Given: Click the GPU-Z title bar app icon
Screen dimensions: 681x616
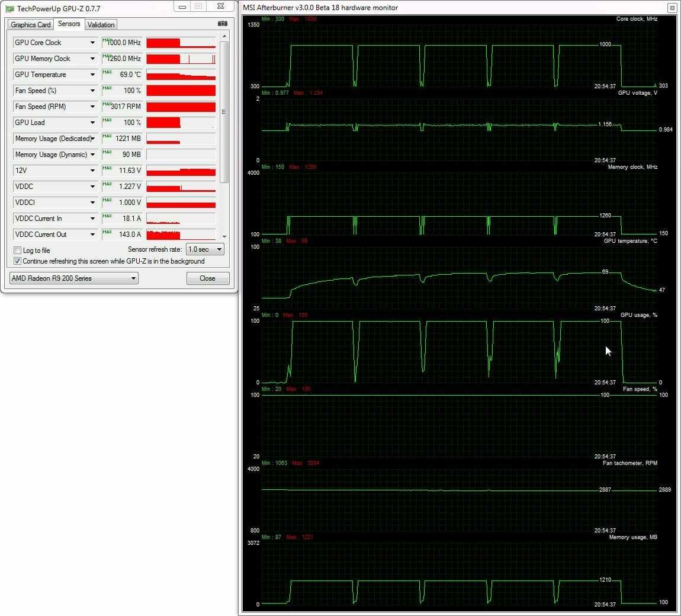Looking at the screenshot, I should [x=9, y=8].
